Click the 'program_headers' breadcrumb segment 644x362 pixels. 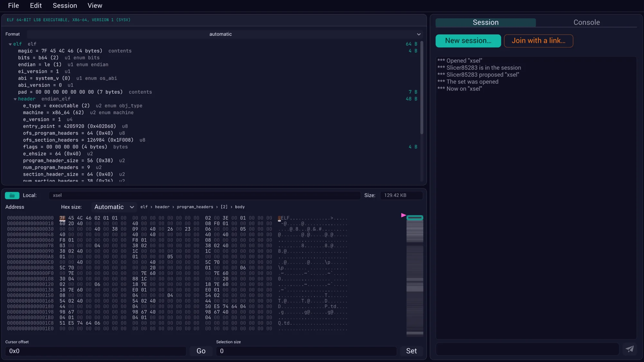tap(195, 207)
